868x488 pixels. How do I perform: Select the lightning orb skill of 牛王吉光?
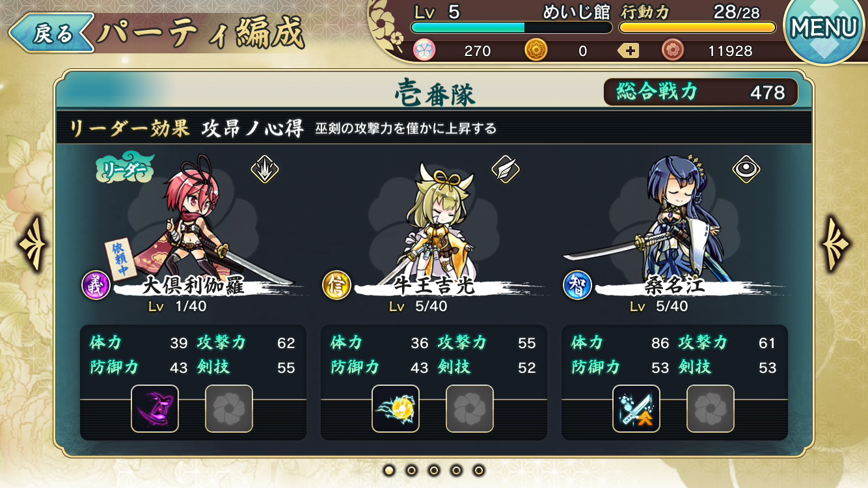[396, 409]
